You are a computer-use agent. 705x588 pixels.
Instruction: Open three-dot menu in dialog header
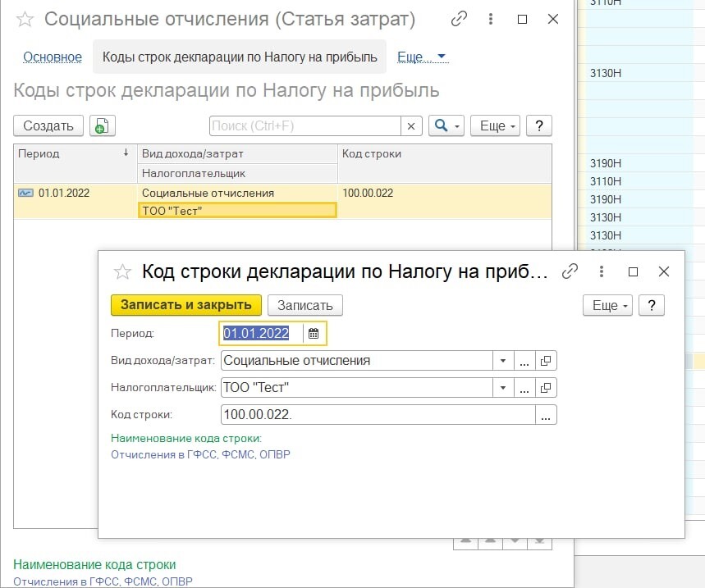tap(602, 271)
